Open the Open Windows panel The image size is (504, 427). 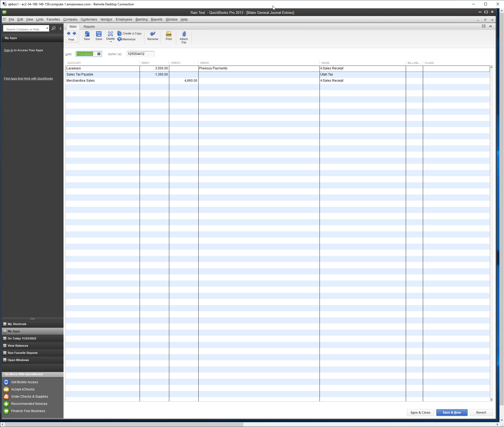pos(33,360)
